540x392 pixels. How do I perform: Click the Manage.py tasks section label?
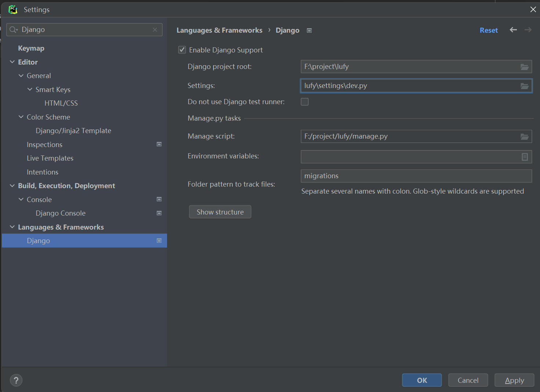pos(214,118)
